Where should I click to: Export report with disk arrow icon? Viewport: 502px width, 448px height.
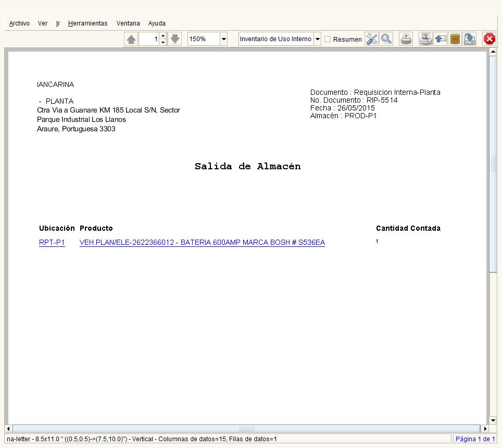[470, 39]
